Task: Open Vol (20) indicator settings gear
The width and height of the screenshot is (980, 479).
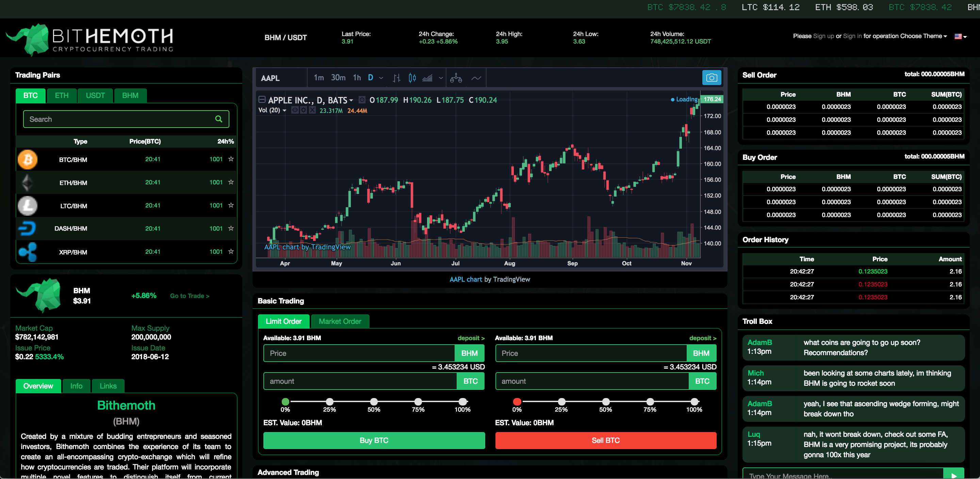Action: (304, 110)
